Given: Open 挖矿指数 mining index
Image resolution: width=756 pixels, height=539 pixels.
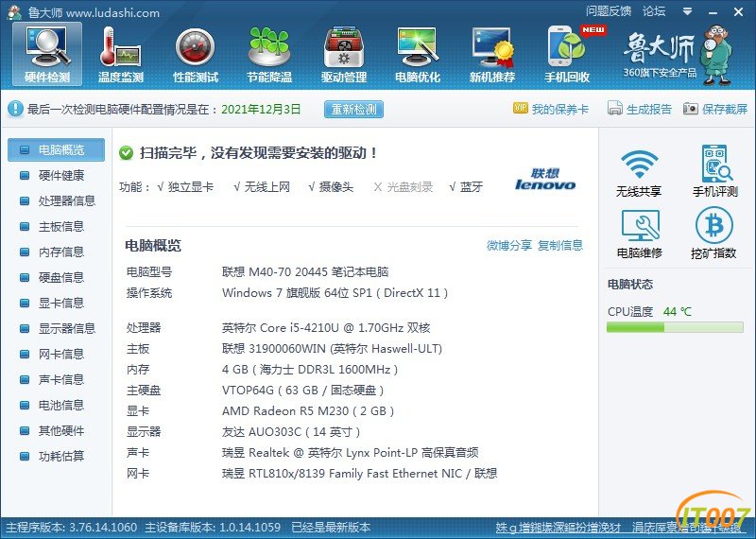Looking at the screenshot, I should pyautogui.click(x=713, y=234).
